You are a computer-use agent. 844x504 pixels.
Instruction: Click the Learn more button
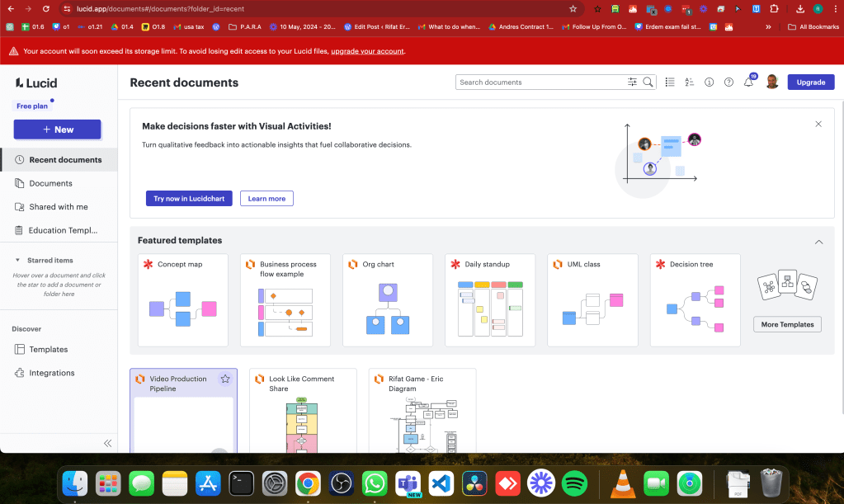(266, 199)
